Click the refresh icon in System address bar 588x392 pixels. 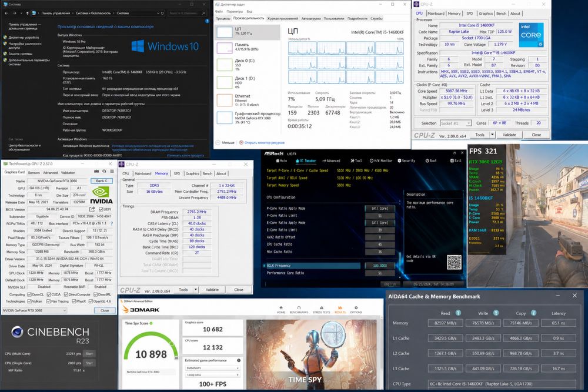(162, 13)
